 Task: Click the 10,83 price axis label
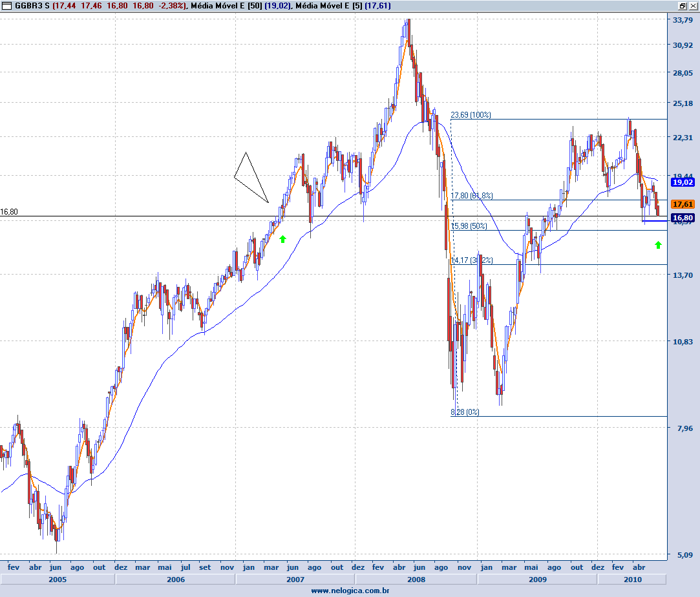[x=683, y=342]
